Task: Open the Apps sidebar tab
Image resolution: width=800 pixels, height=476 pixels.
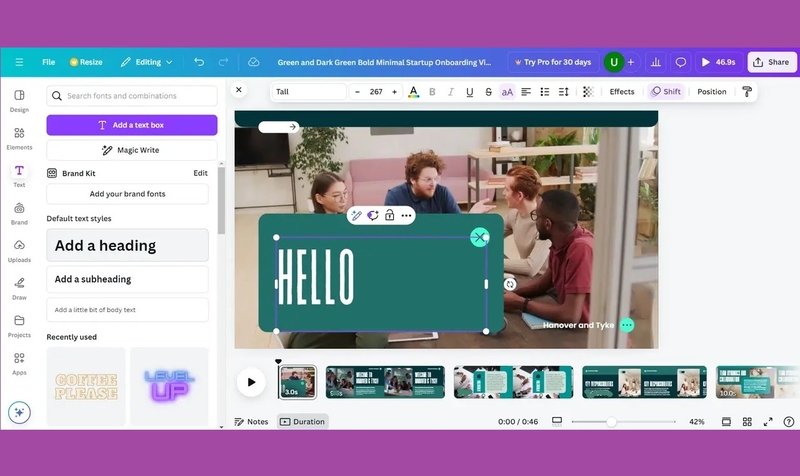Action: pos(19,364)
